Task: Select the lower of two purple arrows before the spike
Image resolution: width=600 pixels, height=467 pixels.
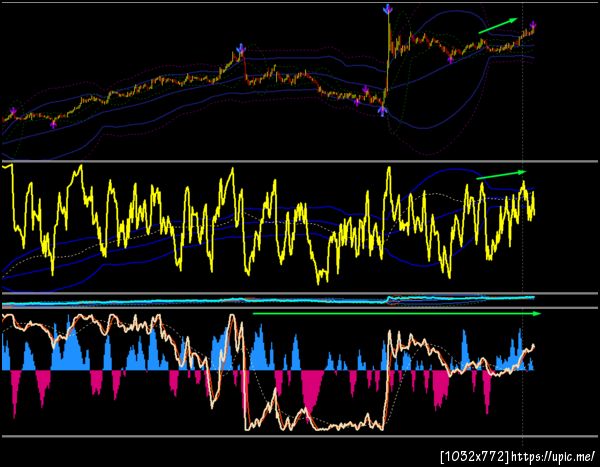Action: point(357,102)
